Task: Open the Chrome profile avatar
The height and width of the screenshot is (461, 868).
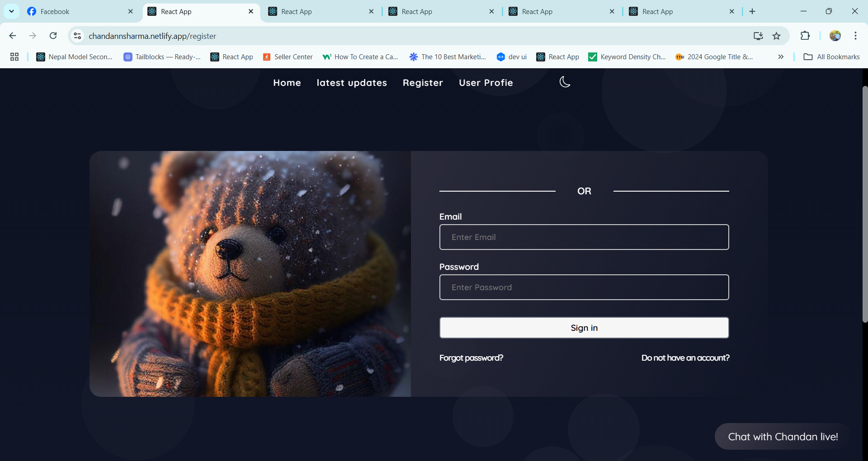Action: [835, 36]
